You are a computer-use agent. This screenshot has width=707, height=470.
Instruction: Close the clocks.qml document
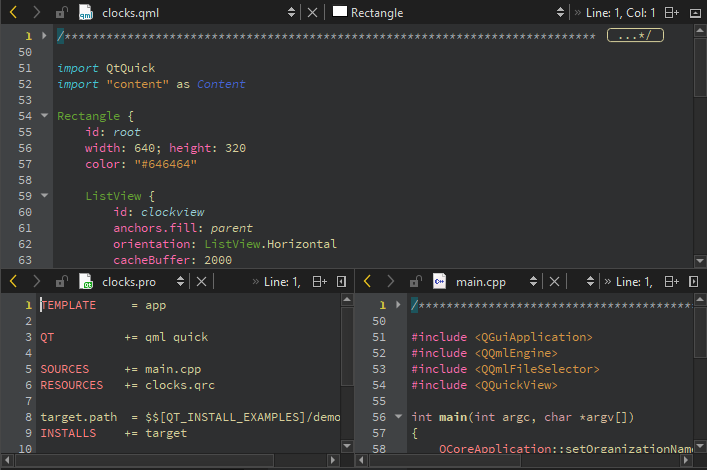click(x=312, y=13)
